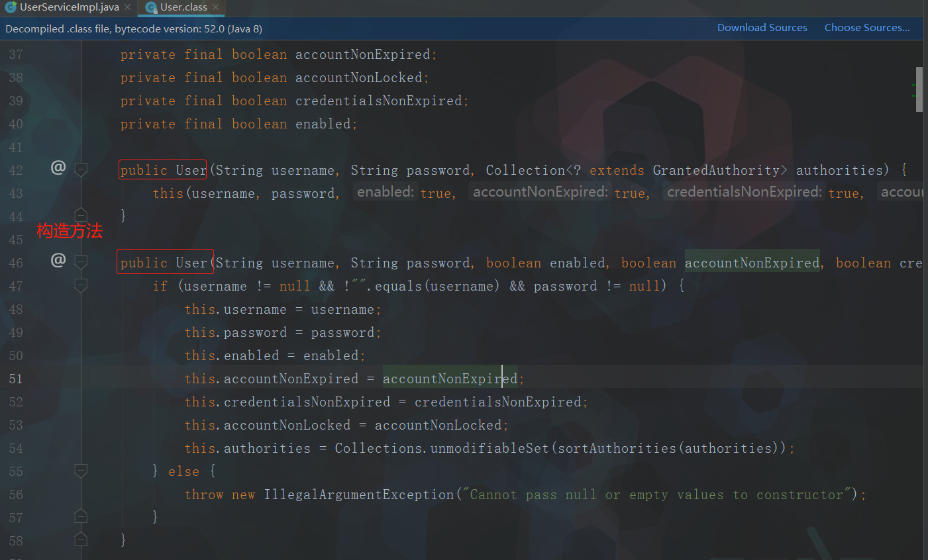Click IllegalArgumentException on line 56
928x560 pixels.
358,494
